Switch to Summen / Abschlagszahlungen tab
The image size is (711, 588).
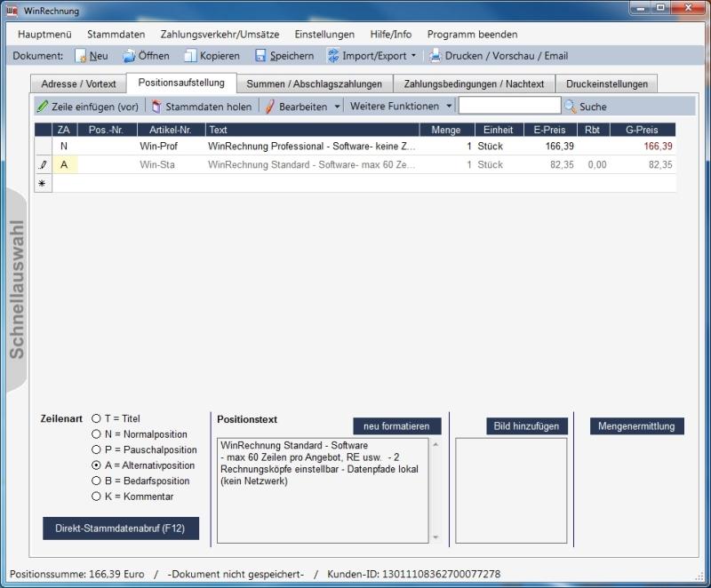[x=315, y=83]
